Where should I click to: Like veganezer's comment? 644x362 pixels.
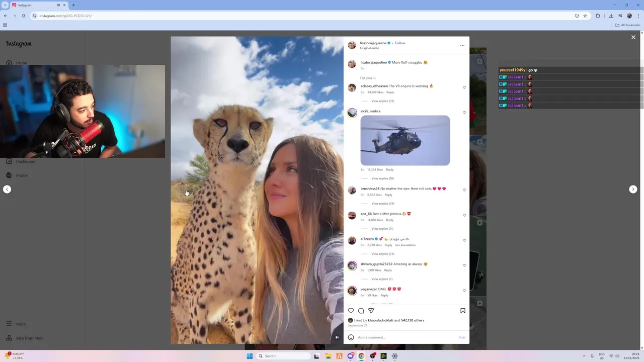pyautogui.click(x=464, y=291)
